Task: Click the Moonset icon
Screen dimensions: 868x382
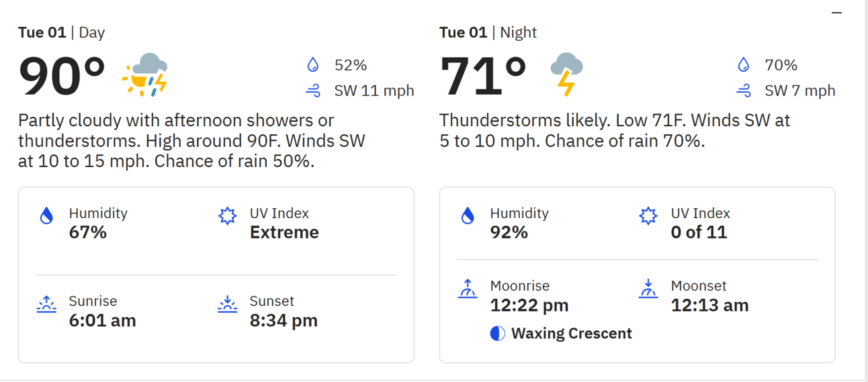Action: pos(648,289)
